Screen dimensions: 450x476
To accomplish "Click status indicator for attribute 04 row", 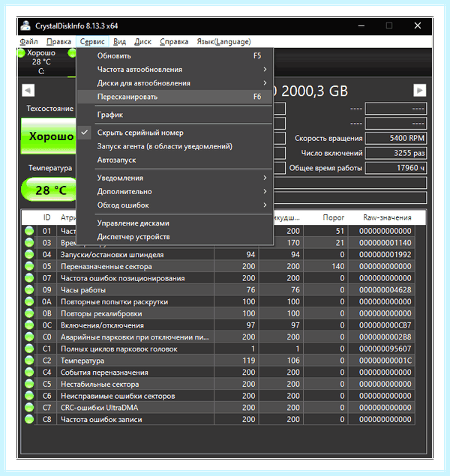I will (29, 254).
